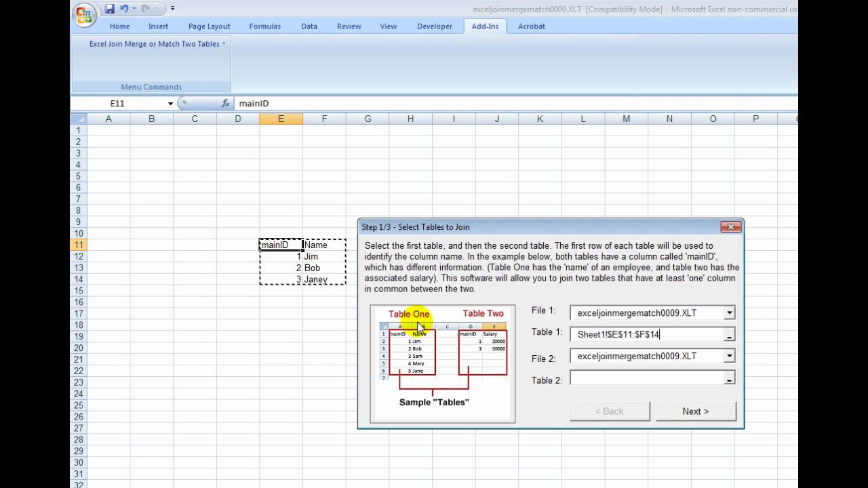Select column B header
Image resolution: width=868 pixels, height=488 pixels.
pos(151,119)
